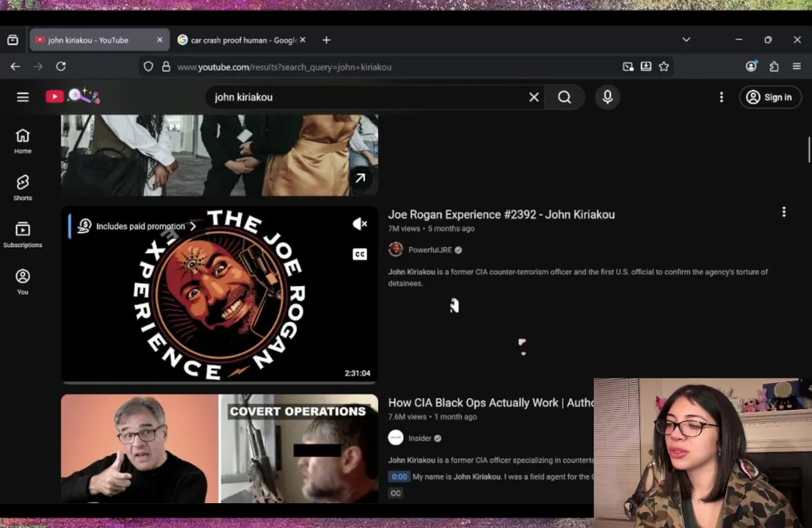
Task: Open tracking protection shield icon
Action: click(149, 67)
